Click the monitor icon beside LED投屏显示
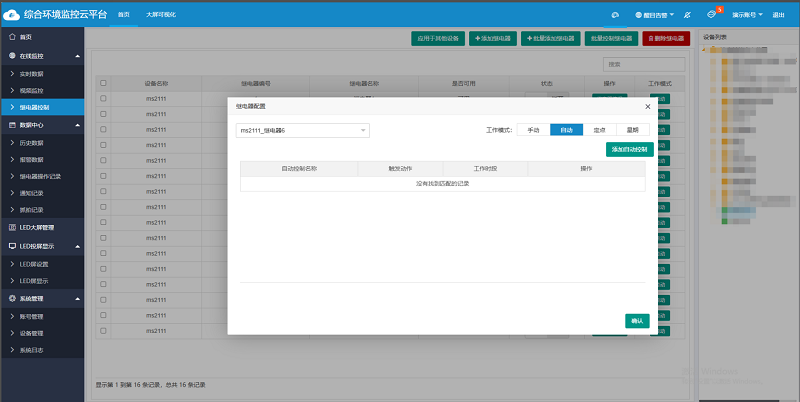The width and height of the screenshot is (800, 402). [12, 245]
